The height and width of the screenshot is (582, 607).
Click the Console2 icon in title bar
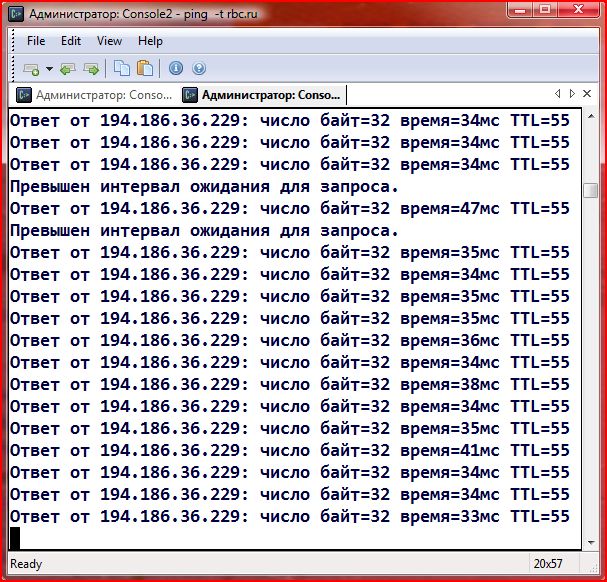[17, 14]
